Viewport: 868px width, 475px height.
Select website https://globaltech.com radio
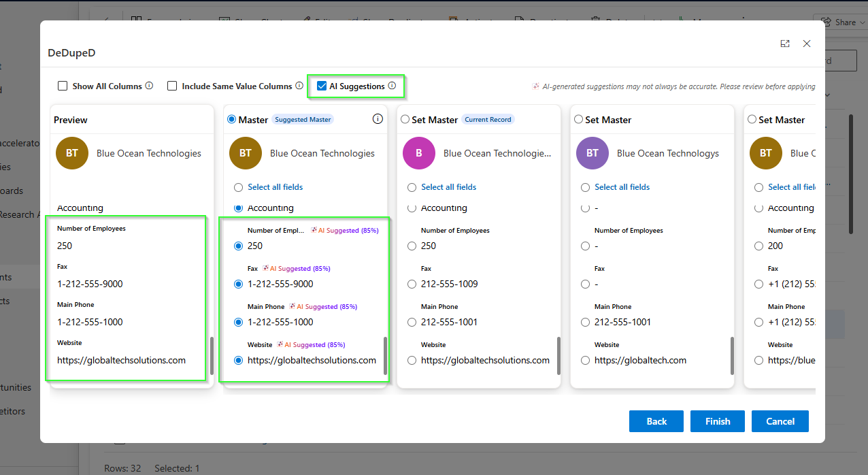tap(585, 360)
